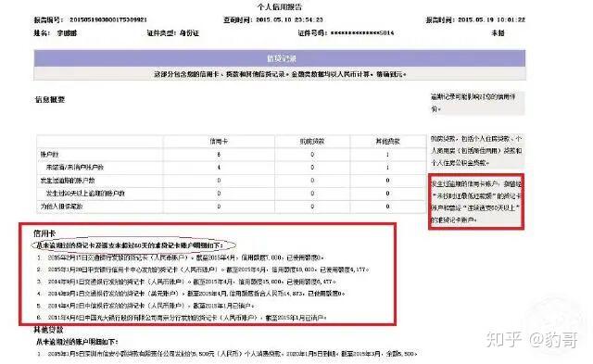Click the bold 信用卡 section heading
Viewport: 593px width, 364px height.
(x=44, y=233)
